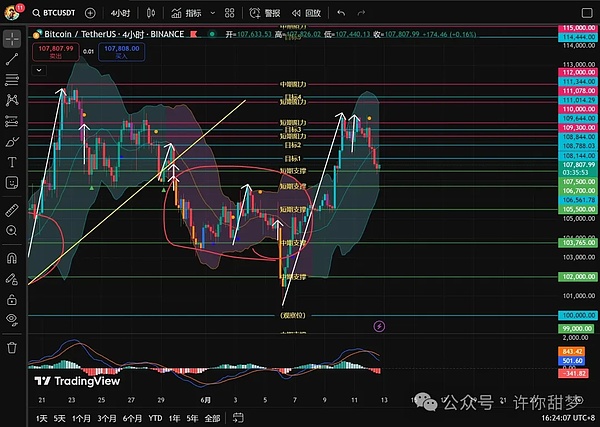Select the trend line drawing tool
Viewport: 600px width, 427px height.
[x=12, y=59]
